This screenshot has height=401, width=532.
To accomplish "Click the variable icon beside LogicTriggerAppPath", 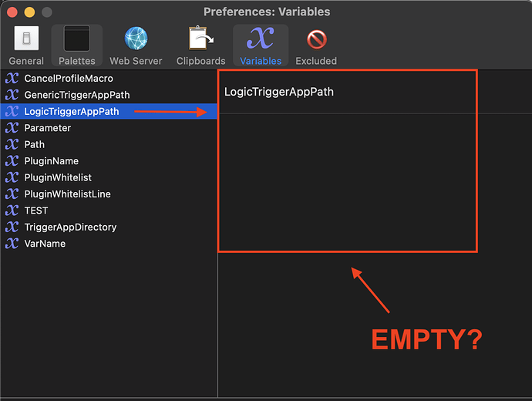I will 12,111.
